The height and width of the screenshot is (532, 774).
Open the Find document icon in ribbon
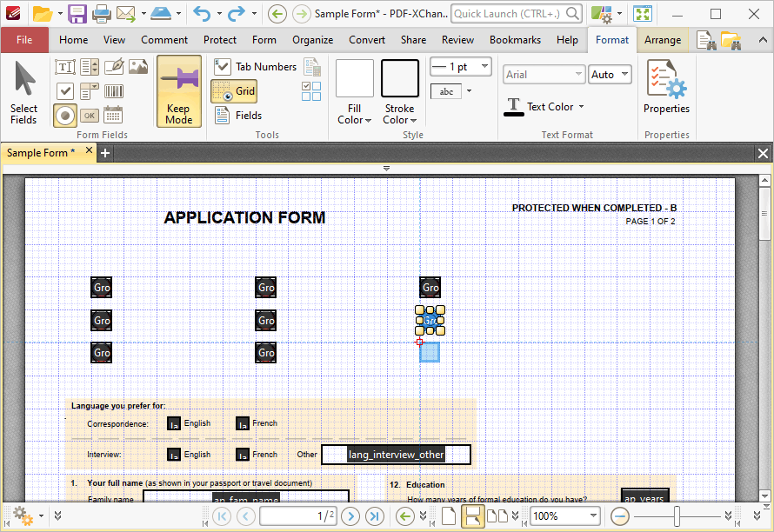tap(706, 41)
